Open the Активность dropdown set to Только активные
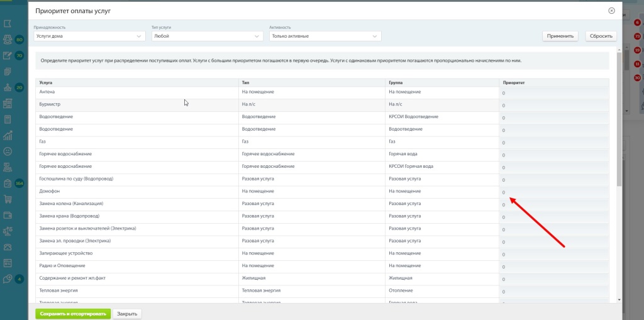 325,36
